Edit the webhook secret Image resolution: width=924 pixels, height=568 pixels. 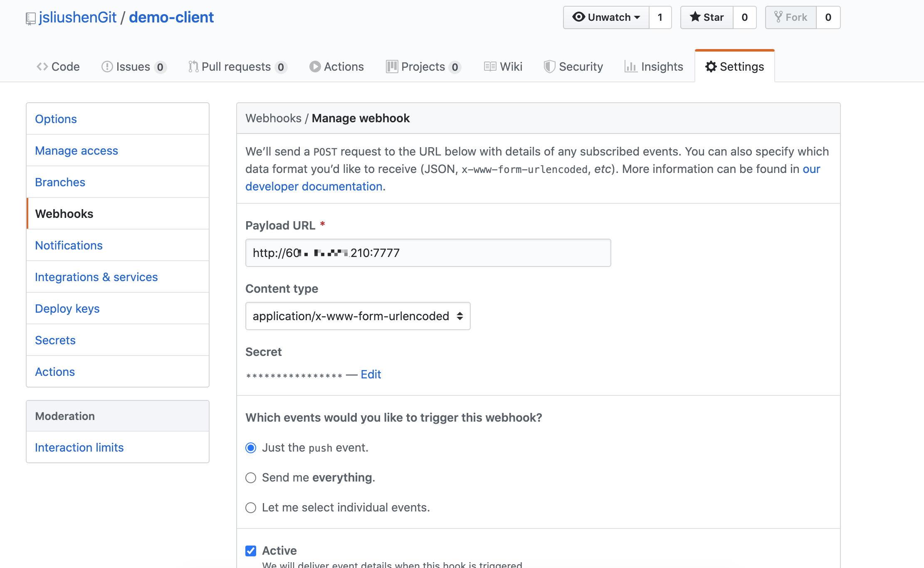coord(371,374)
